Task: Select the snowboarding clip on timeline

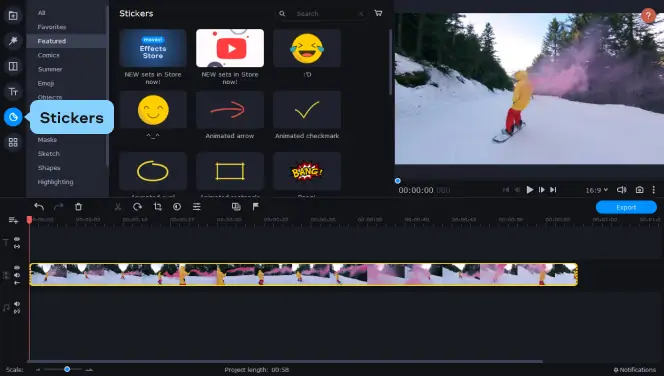Action: [x=304, y=274]
